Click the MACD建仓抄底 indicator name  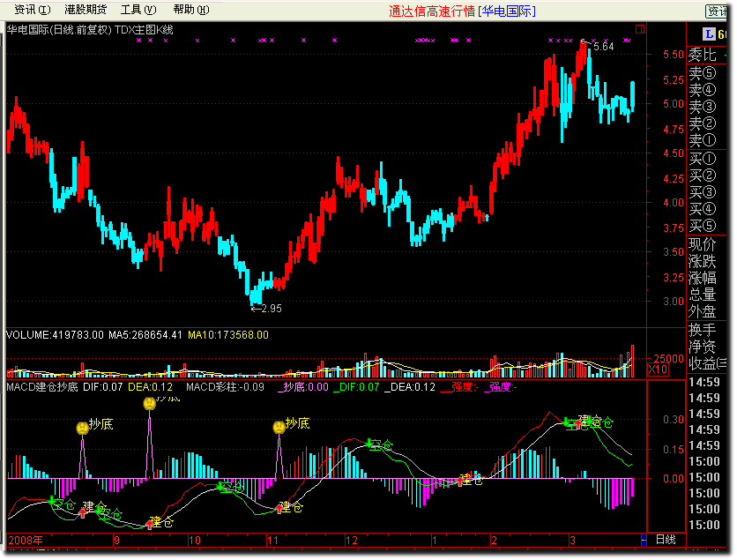click(x=42, y=387)
